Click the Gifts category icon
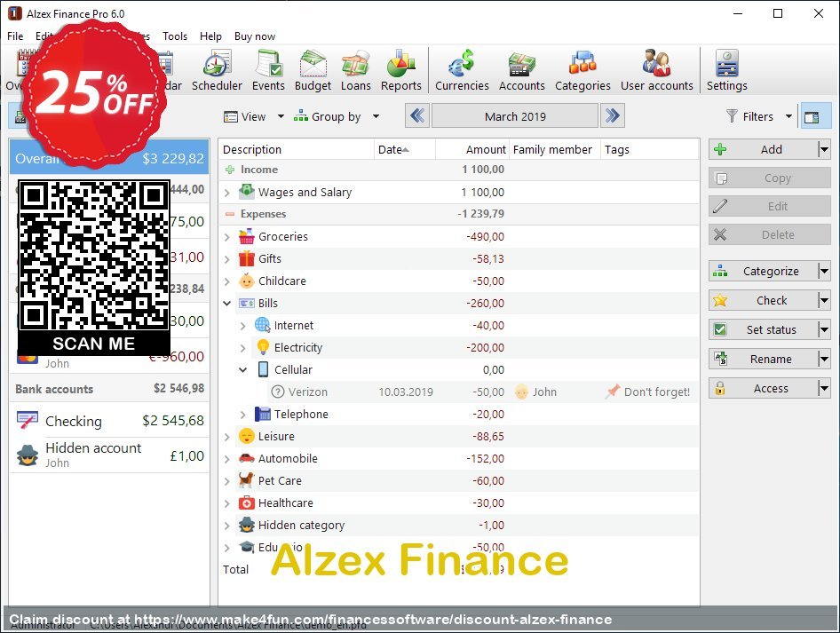The height and width of the screenshot is (633, 840). (247, 258)
